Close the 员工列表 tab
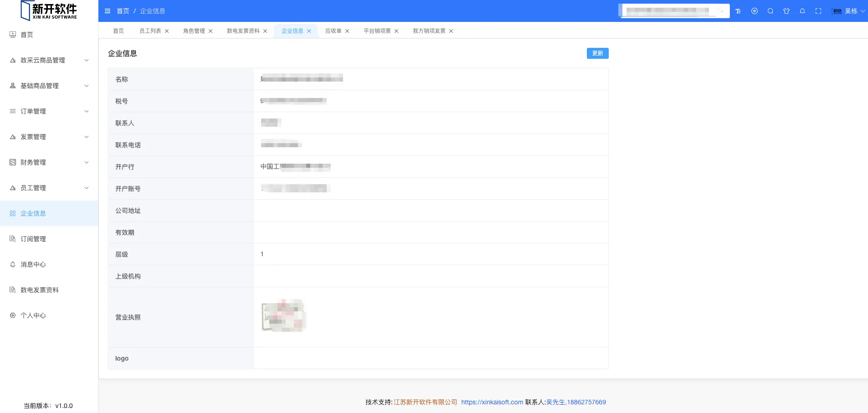Screen dimensions: 868x413 [x=167, y=31]
